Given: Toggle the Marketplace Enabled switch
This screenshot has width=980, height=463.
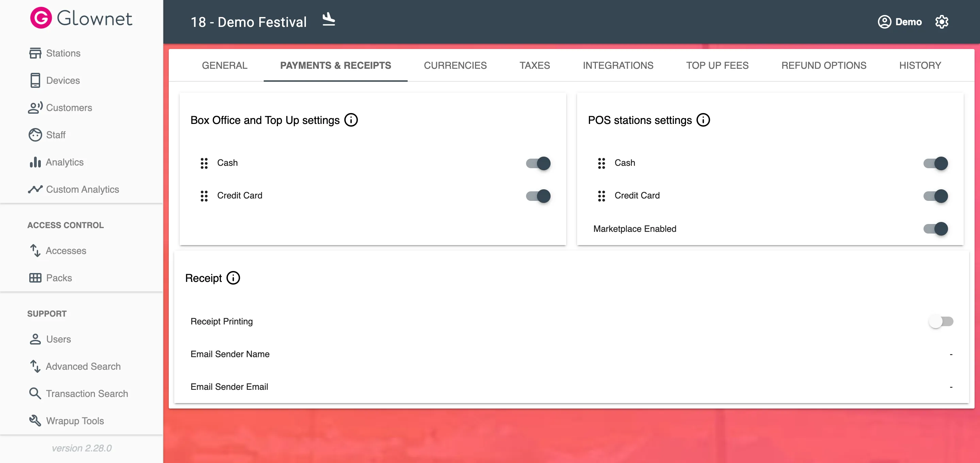Looking at the screenshot, I should pyautogui.click(x=935, y=229).
